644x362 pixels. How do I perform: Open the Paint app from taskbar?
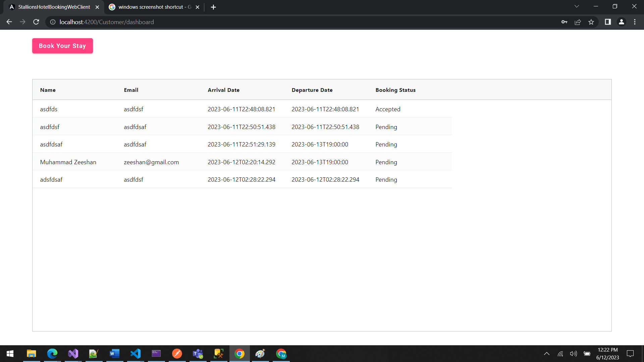(x=260, y=354)
